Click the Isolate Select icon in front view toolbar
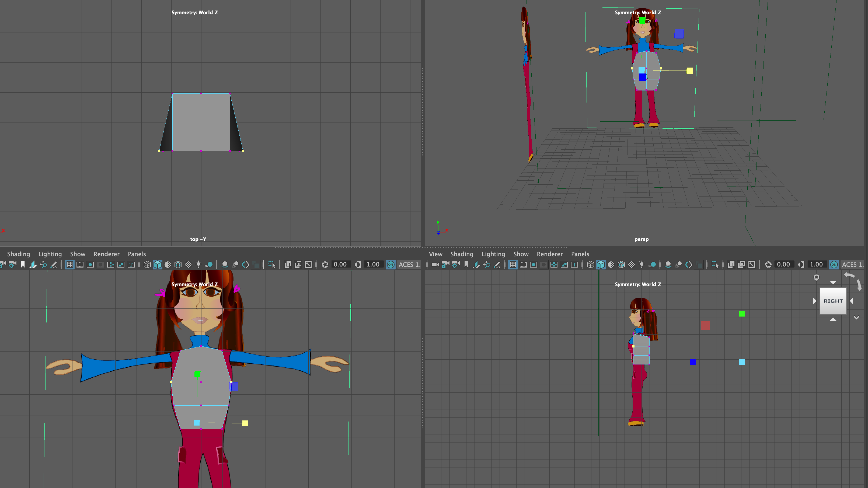 coord(272,265)
